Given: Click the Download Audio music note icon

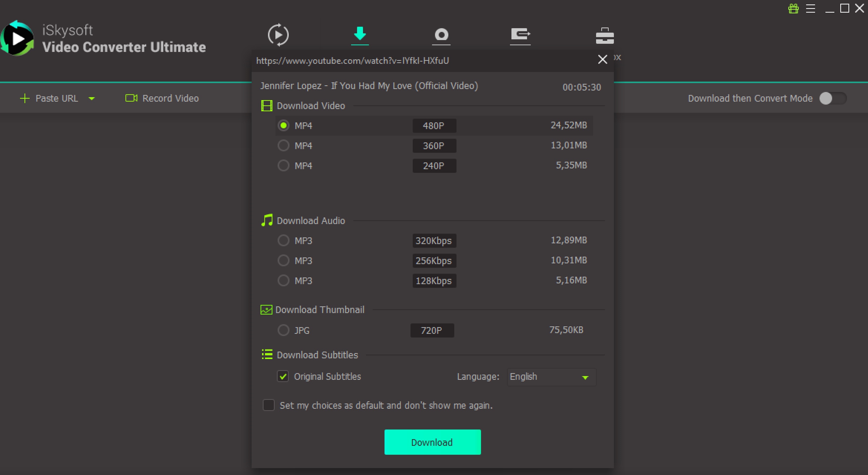Looking at the screenshot, I should pyautogui.click(x=266, y=220).
